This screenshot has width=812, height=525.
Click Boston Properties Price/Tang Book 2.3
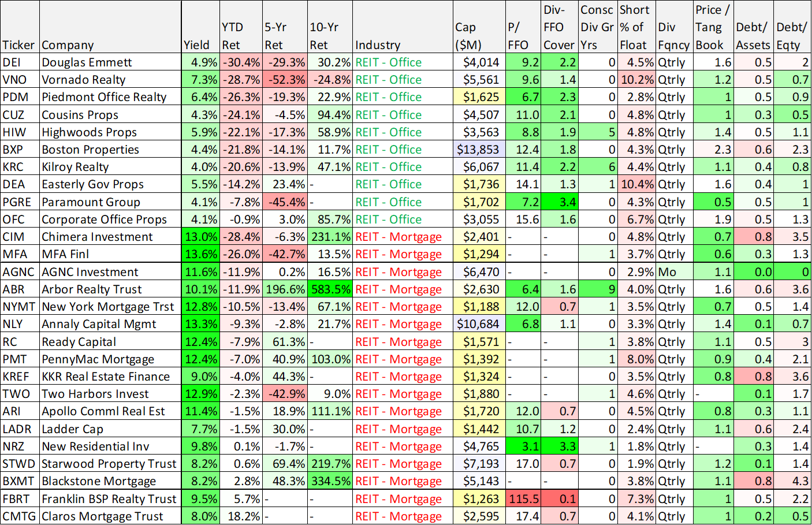coord(713,150)
